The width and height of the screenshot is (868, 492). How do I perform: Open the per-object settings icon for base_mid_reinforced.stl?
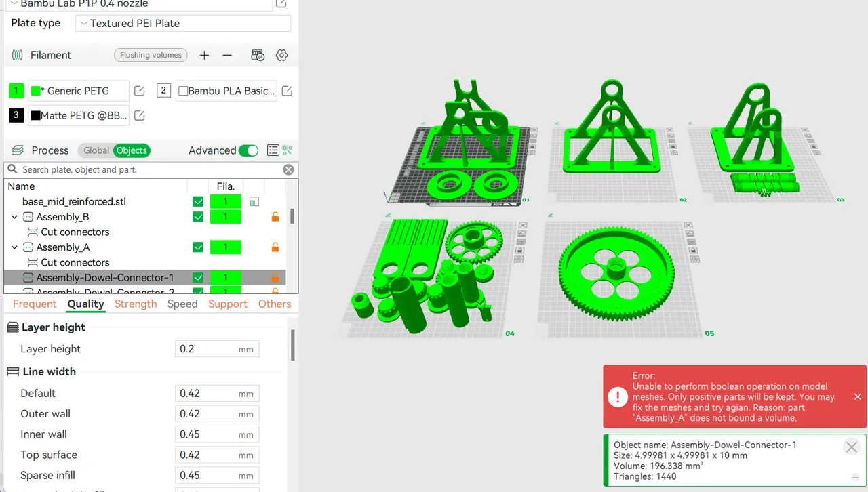coord(254,201)
